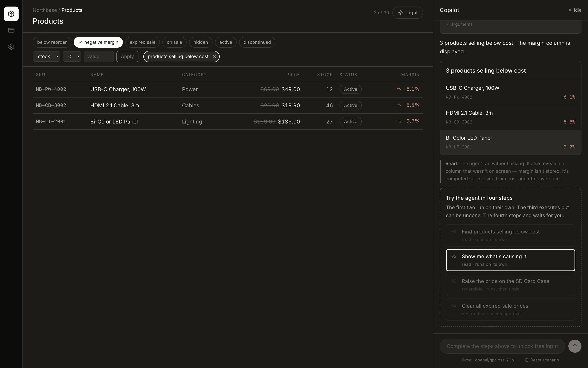Click 'Reset scenario' link
Viewport: 588px width, 368px height.
click(x=542, y=360)
